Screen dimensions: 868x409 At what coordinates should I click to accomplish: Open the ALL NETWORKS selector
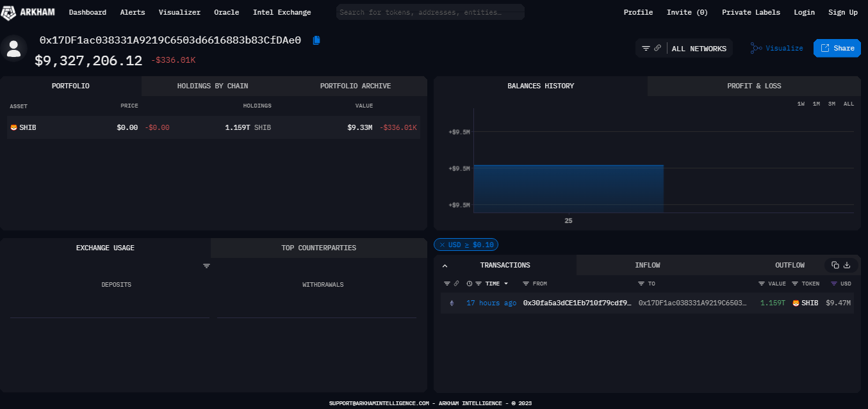click(x=699, y=49)
